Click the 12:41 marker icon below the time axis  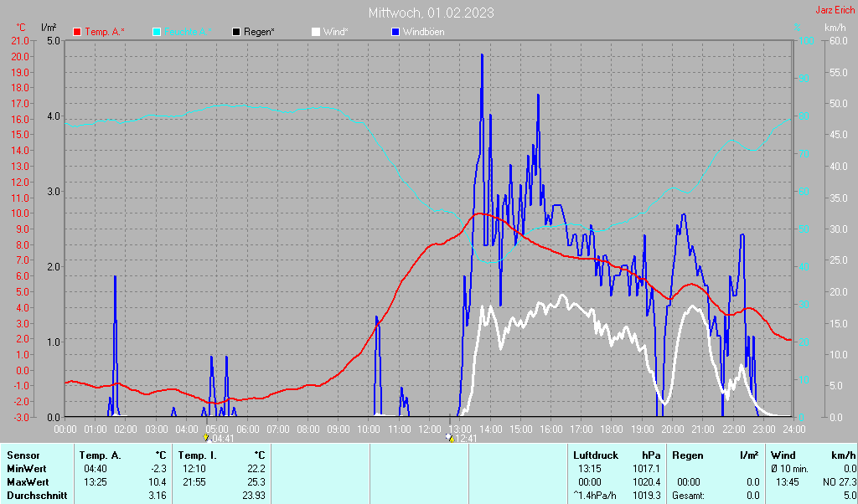[450, 438]
